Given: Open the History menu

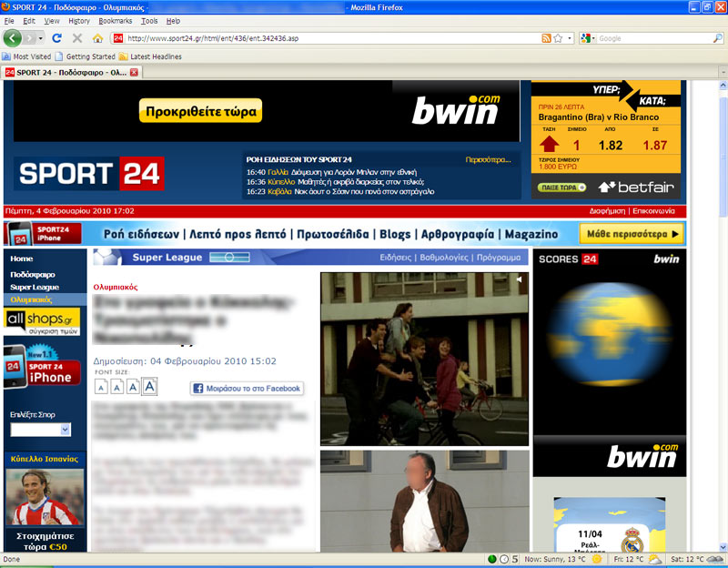Looking at the screenshot, I should (79, 21).
